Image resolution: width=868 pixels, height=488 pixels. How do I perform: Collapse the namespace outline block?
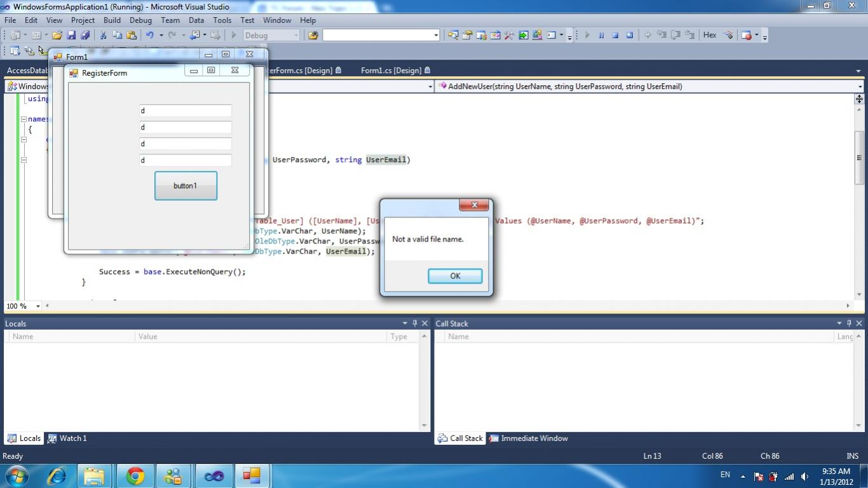(x=24, y=119)
